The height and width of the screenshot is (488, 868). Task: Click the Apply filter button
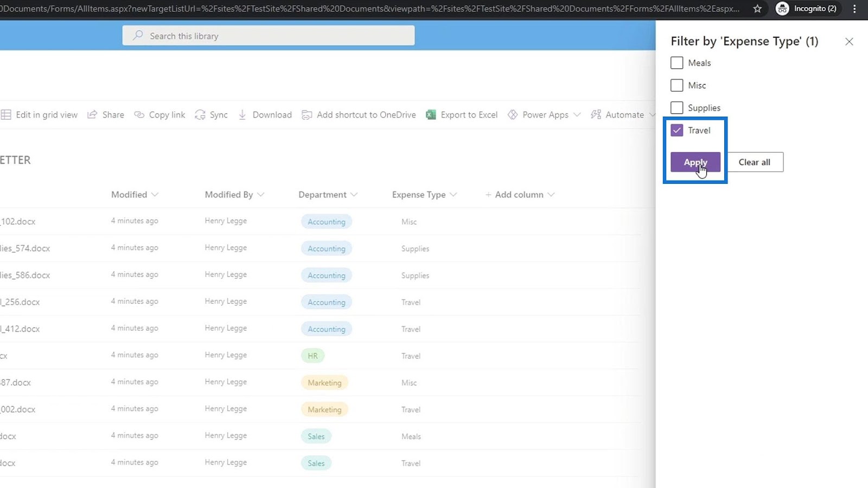(x=695, y=162)
